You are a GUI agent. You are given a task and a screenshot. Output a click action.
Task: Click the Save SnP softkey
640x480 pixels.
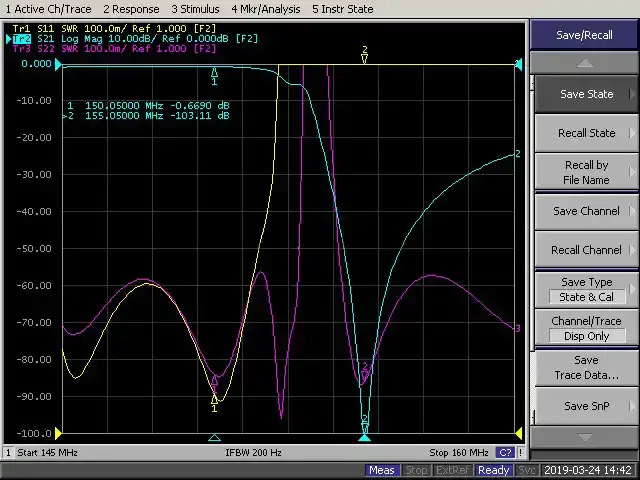pos(586,406)
